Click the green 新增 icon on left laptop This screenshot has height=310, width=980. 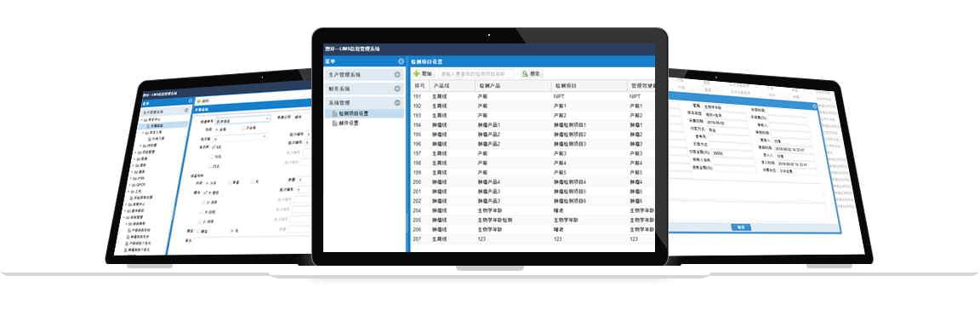tap(199, 100)
